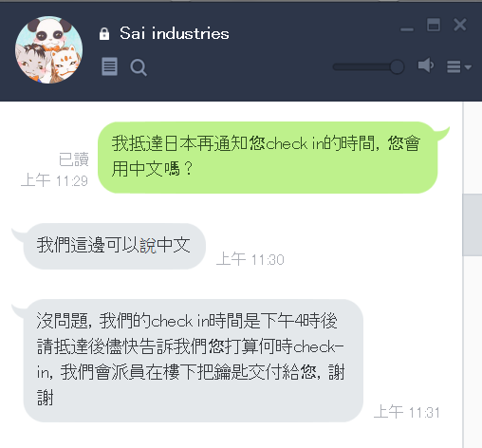Open the hamburger menu dropdown
482x448 pixels.
pos(454,66)
